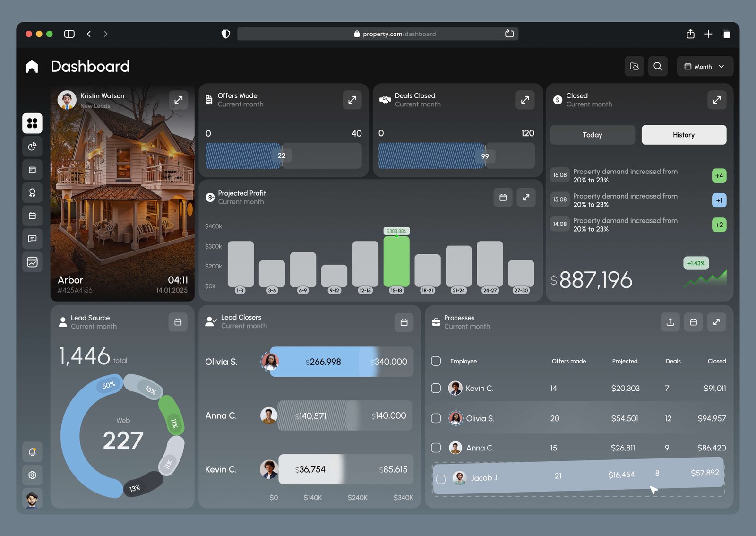
Task: Open the award badge sidebar icon
Action: coord(32,192)
